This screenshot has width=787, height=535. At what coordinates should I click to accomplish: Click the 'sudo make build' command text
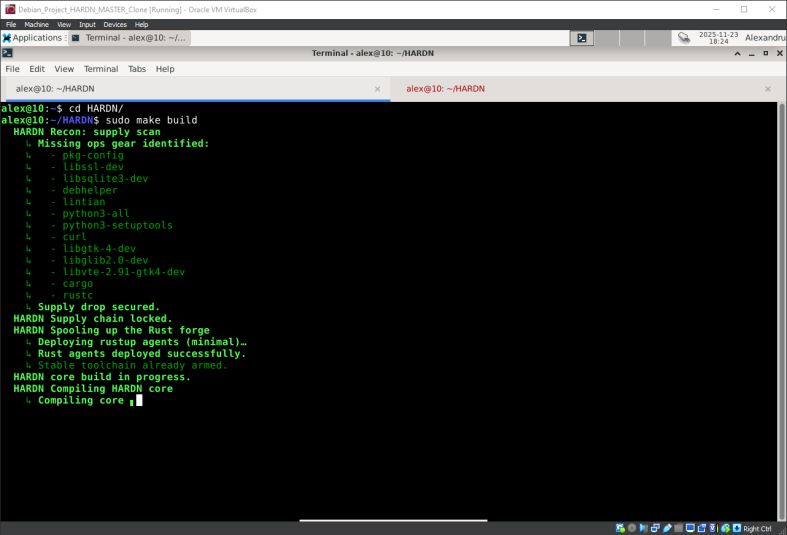click(x=151, y=120)
